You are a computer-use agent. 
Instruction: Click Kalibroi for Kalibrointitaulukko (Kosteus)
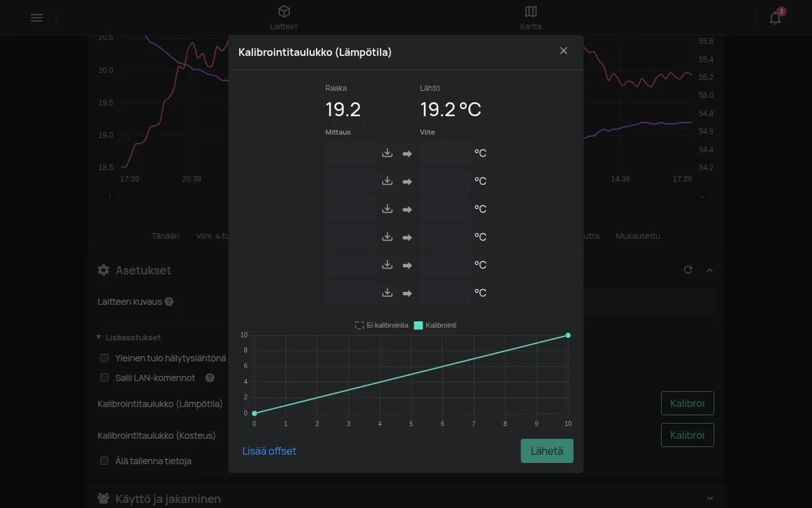point(688,435)
